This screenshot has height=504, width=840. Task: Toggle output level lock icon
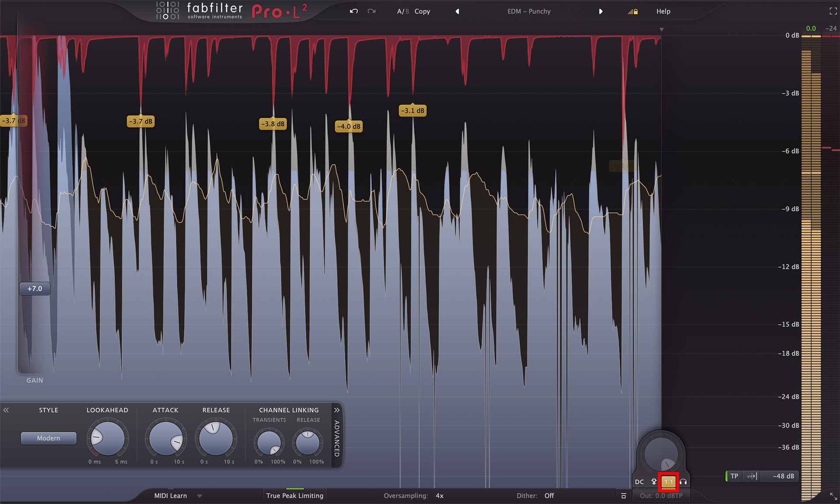[x=633, y=12]
